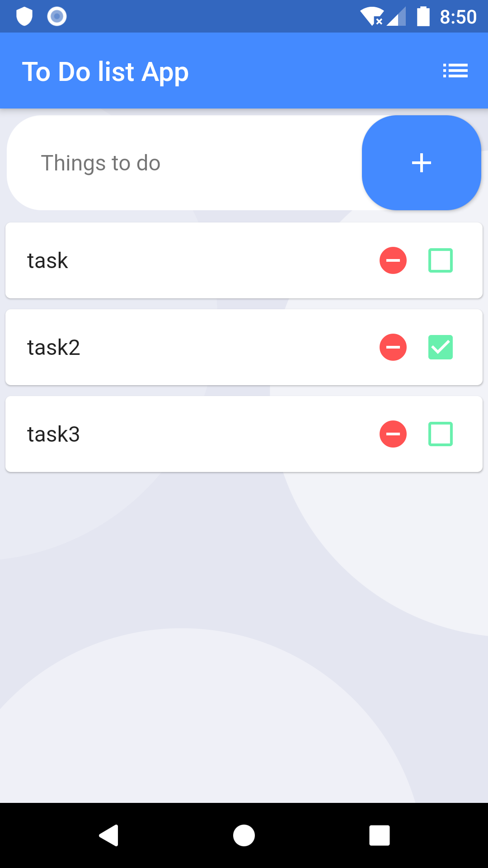Image resolution: width=488 pixels, height=868 pixels.
Task: Open the list menu icon in header
Action: (x=455, y=71)
